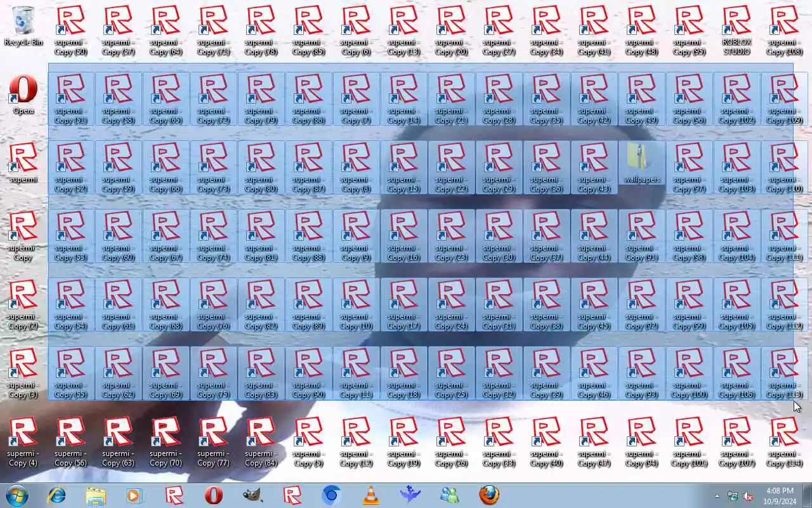Select the plain 'supermi' shortcut

(23, 163)
